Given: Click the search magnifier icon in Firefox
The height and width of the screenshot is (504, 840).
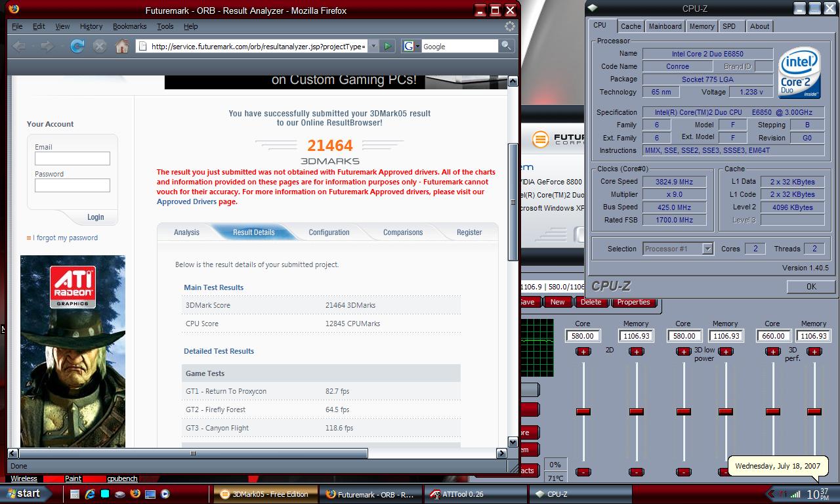Looking at the screenshot, I should [x=506, y=46].
